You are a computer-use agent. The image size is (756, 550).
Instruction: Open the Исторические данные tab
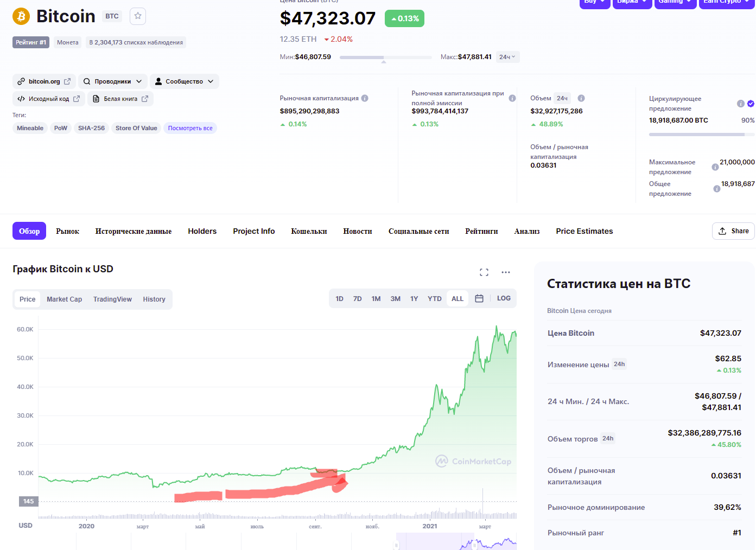click(134, 231)
